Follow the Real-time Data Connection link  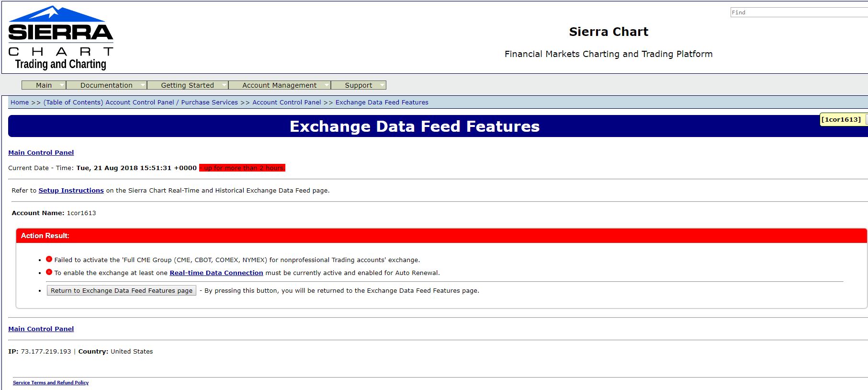pyautogui.click(x=216, y=273)
